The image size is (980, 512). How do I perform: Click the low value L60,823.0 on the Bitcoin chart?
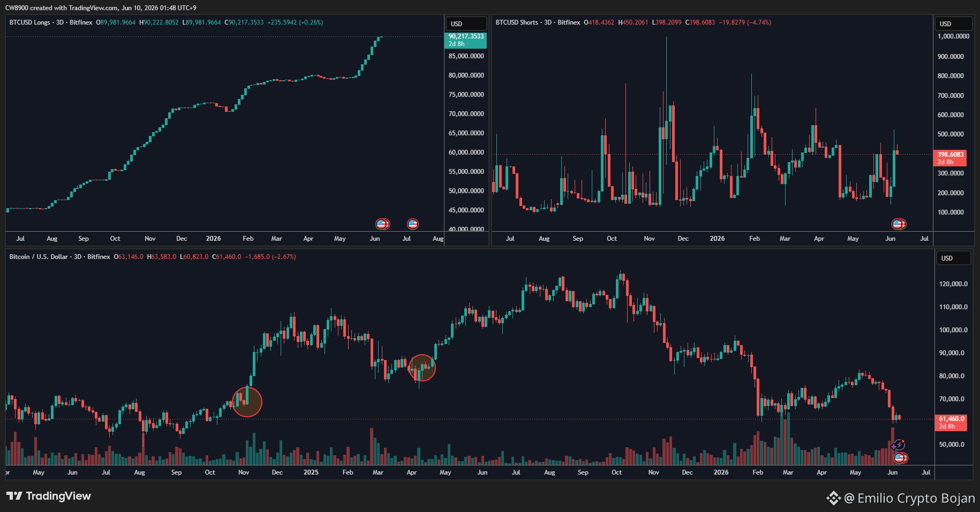pyautogui.click(x=194, y=257)
